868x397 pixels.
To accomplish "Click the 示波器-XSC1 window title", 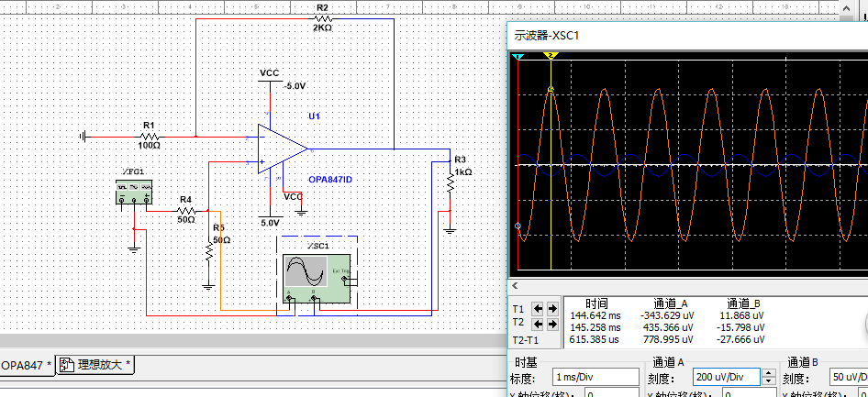I will (547, 36).
